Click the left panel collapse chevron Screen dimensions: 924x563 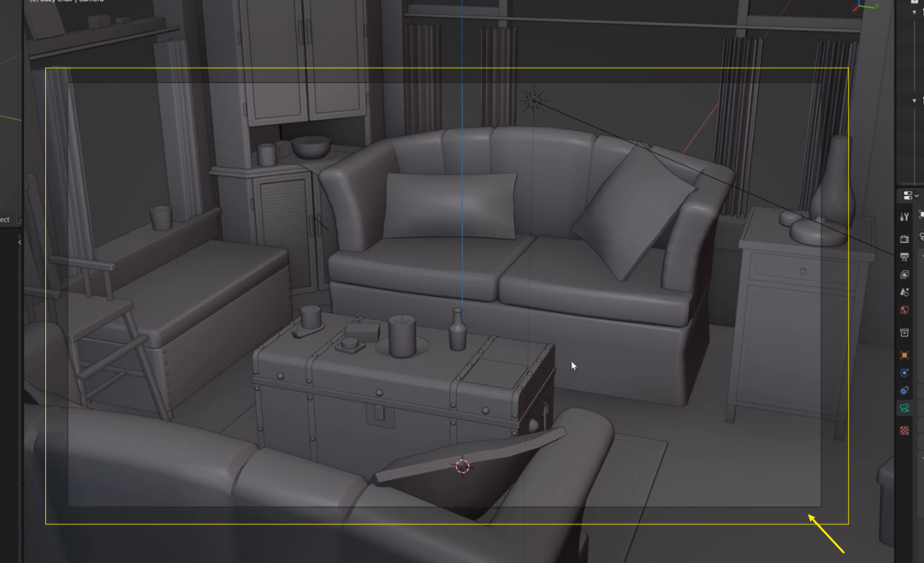[x=20, y=242]
